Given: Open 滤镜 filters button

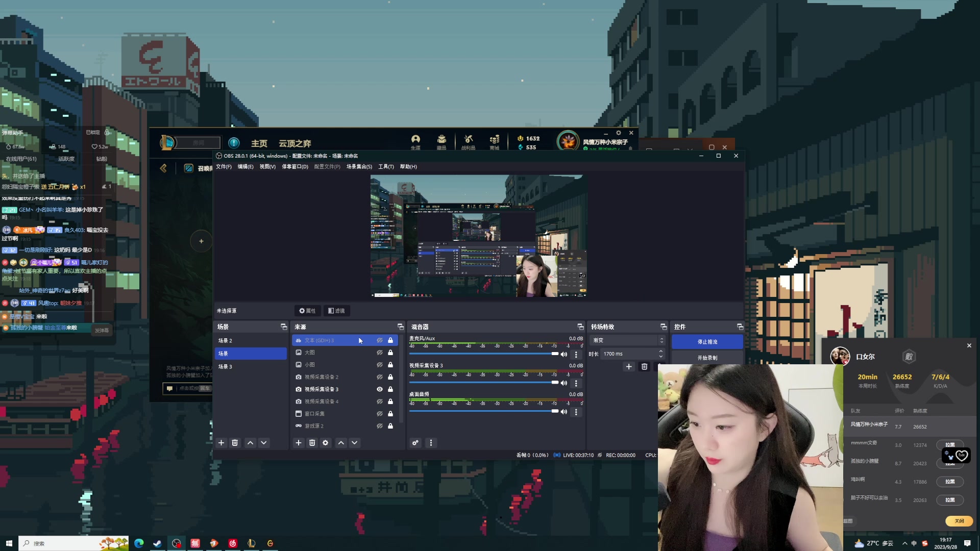Looking at the screenshot, I should (336, 311).
